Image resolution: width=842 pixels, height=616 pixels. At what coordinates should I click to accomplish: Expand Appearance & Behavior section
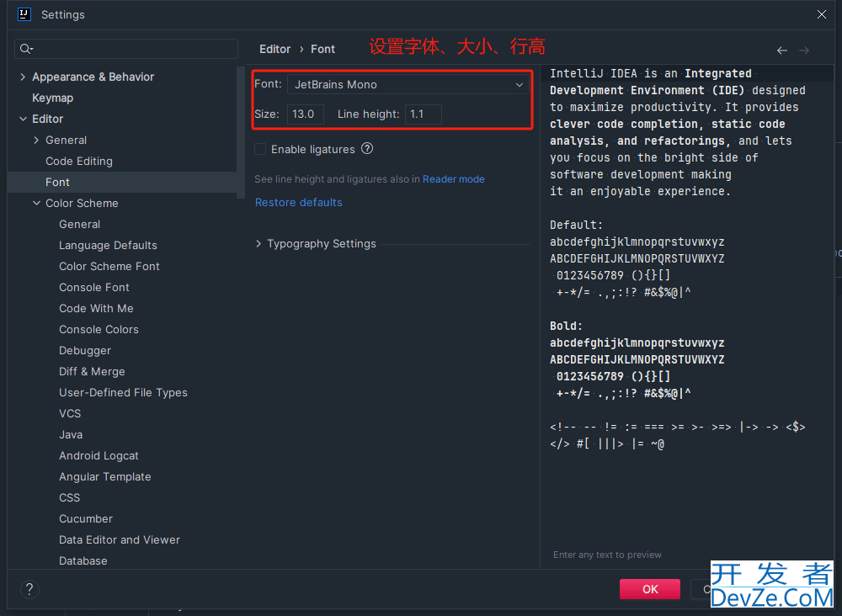click(23, 77)
